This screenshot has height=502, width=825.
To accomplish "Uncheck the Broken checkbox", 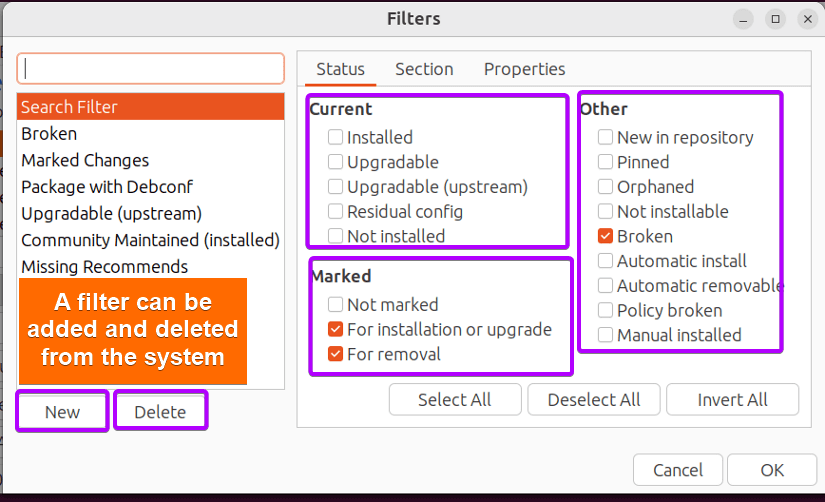I will pos(605,236).
